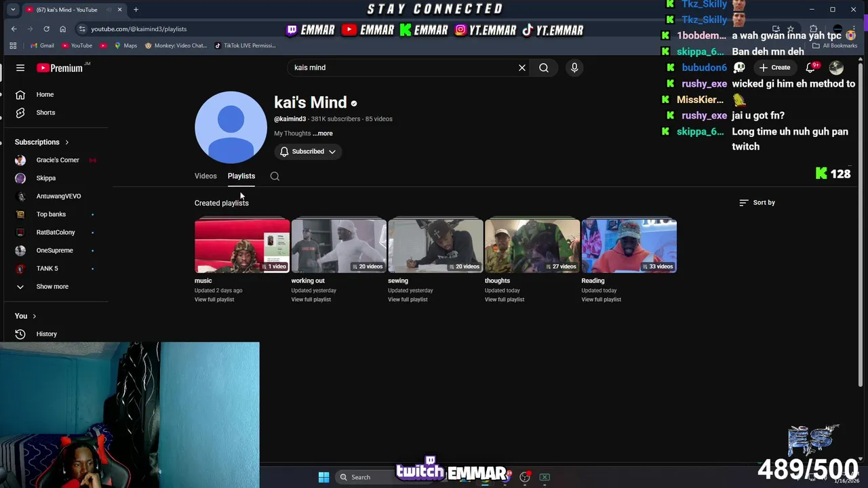Open Monkey: Video Chat bookmark
This screenshot has width=868, height=488.
176,45
